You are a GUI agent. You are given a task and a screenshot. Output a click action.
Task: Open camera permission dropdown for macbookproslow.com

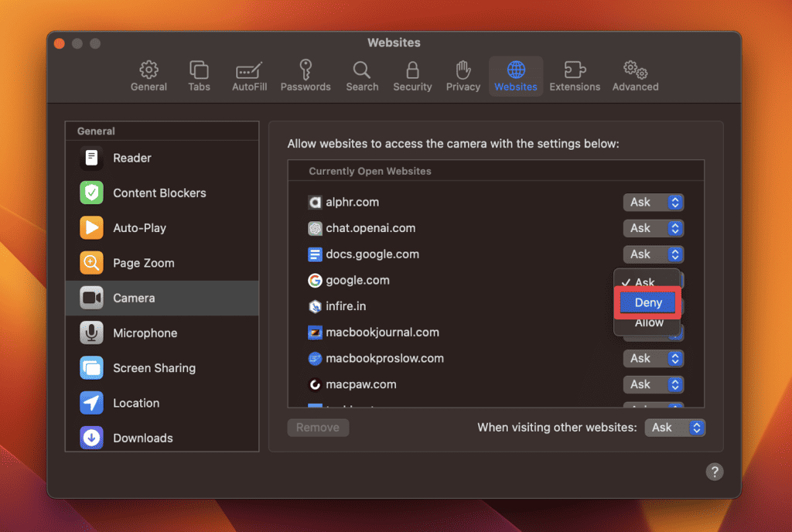(x=653, y=358)
